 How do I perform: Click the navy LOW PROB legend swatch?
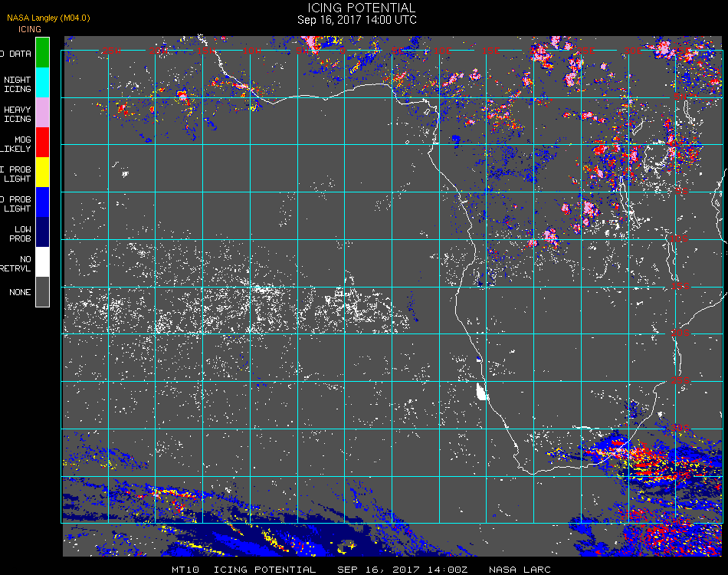(x=42, y=232)
